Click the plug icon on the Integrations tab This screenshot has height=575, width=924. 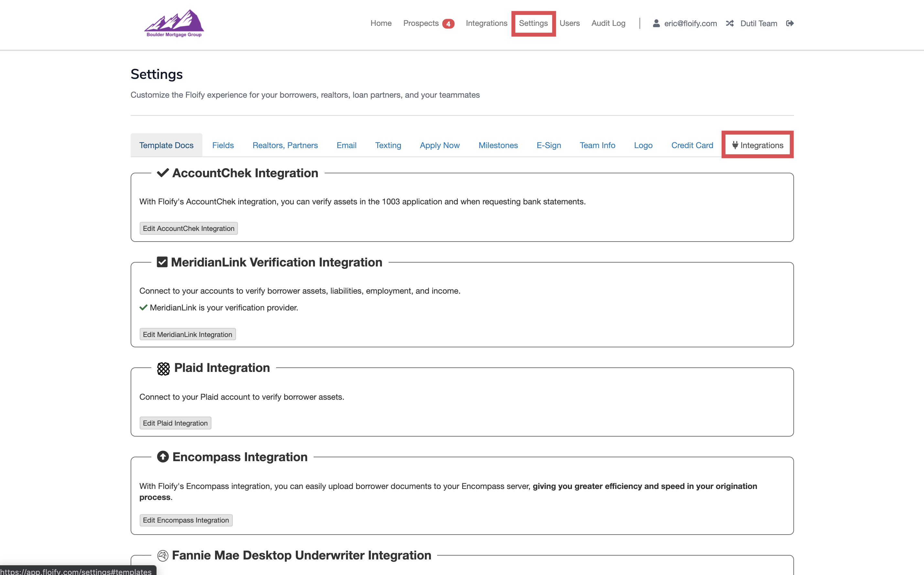click(x=735, y=145)
